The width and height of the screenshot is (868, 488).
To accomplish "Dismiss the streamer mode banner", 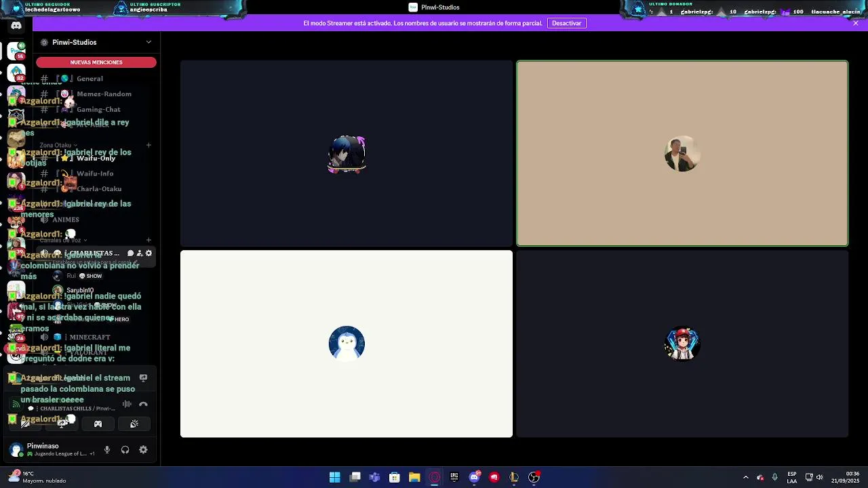I will click(856, 23).
